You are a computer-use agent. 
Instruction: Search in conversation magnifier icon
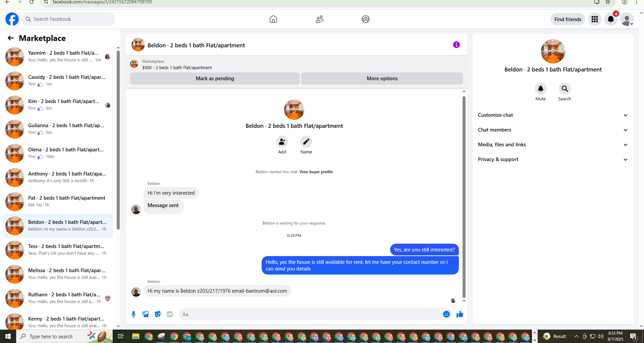[565, 89]
